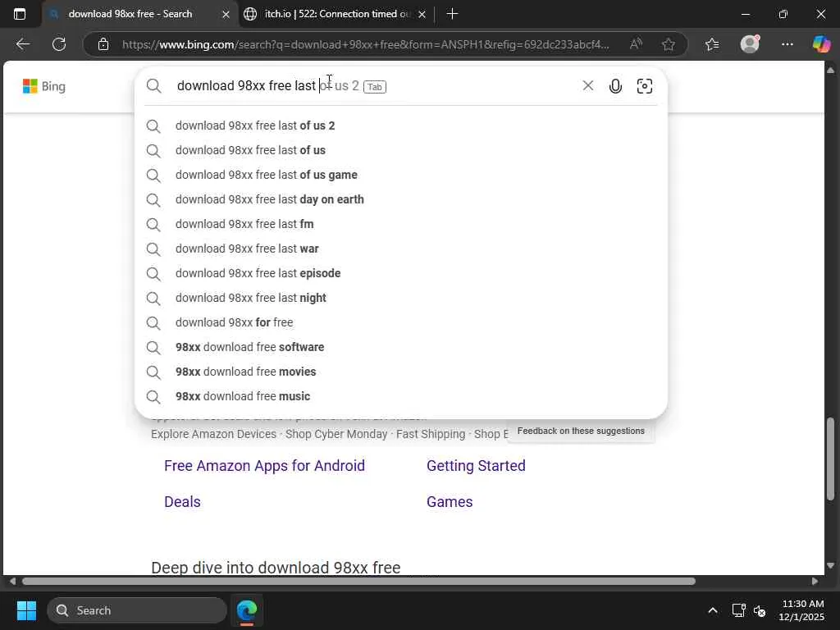Pick suggestion 'last fm'
Image resolution: width=840 pixels, height=630 pixels.
pyautogui.click(x=400, y=224)
